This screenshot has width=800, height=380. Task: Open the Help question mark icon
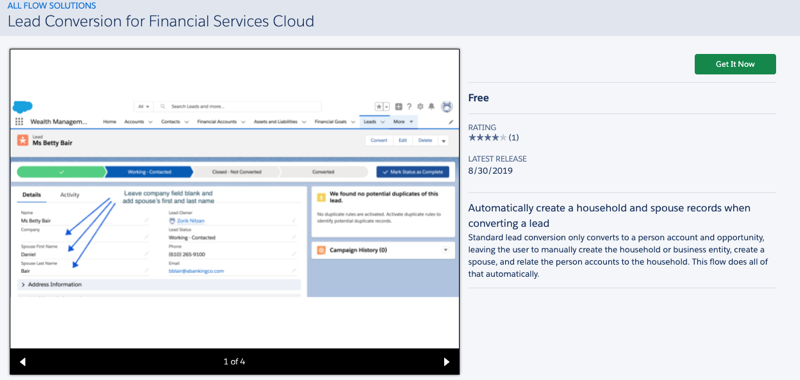tap(409, 107)
